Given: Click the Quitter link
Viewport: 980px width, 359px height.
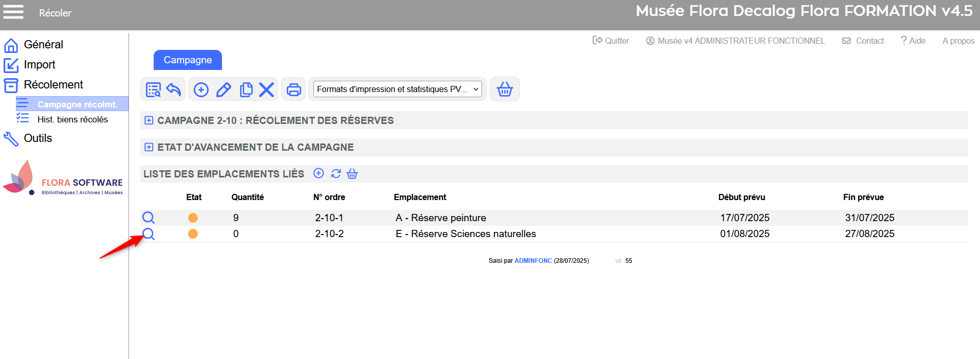Looking at the screenshot, I should point(611,41).
